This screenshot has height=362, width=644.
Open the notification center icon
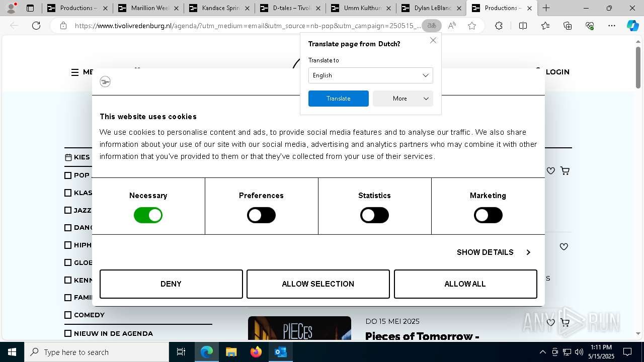(627, 352)
